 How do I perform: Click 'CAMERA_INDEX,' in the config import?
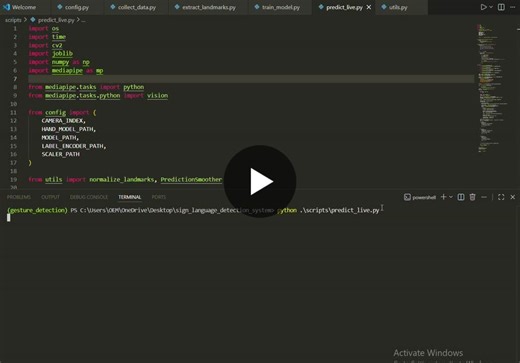coord(63,121)
